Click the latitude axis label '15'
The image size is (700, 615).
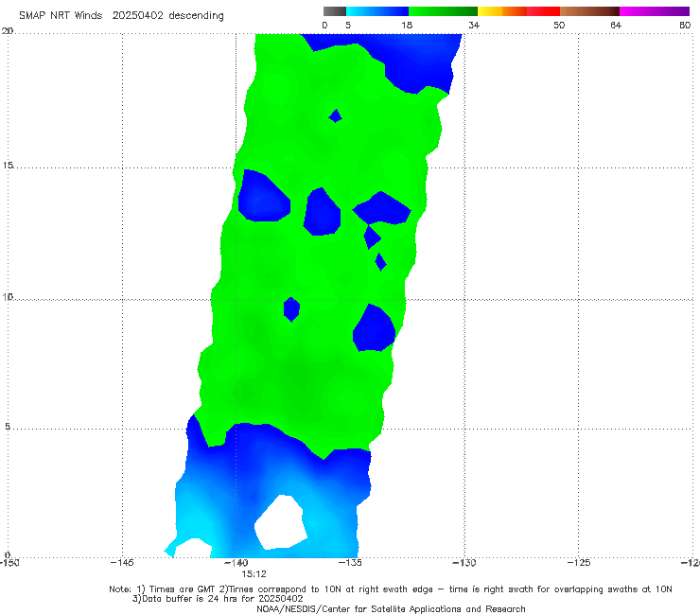click(x=8, y=166)
